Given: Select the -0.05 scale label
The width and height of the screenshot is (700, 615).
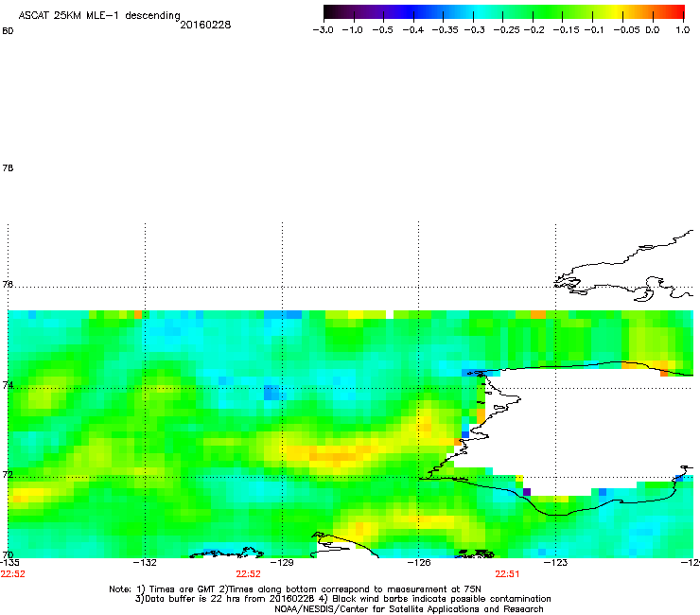Looking at the screenshot, I should 627,30.
